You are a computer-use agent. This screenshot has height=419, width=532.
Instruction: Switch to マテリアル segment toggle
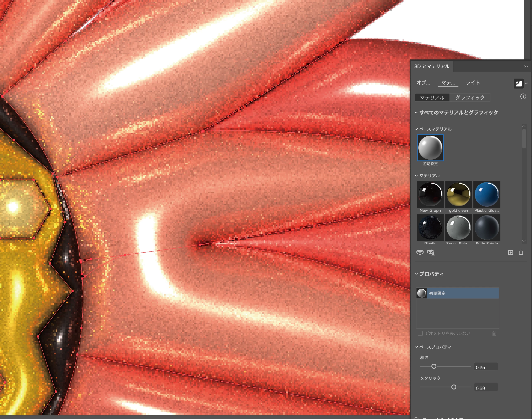(432, 98)
